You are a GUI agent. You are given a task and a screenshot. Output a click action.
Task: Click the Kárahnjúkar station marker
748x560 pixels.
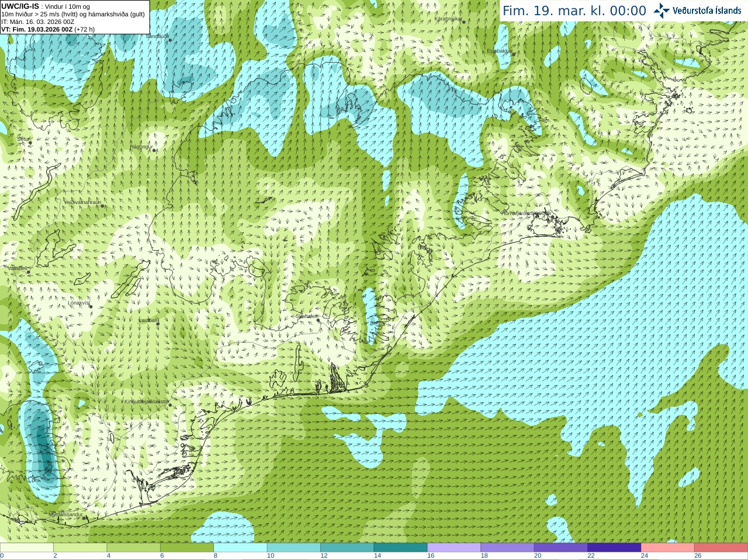point(464,22)
